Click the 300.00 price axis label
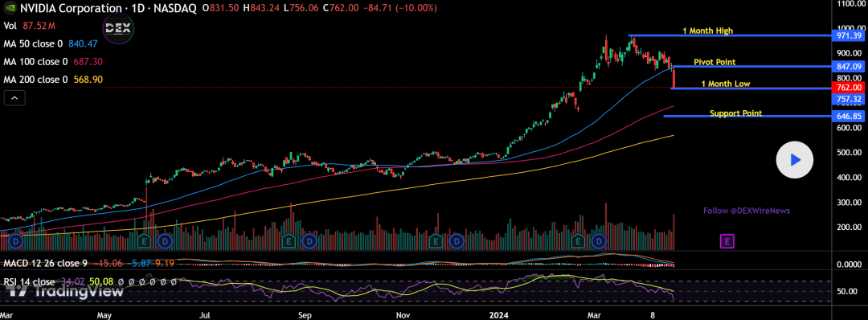868x320 pixels. [850, 202]
